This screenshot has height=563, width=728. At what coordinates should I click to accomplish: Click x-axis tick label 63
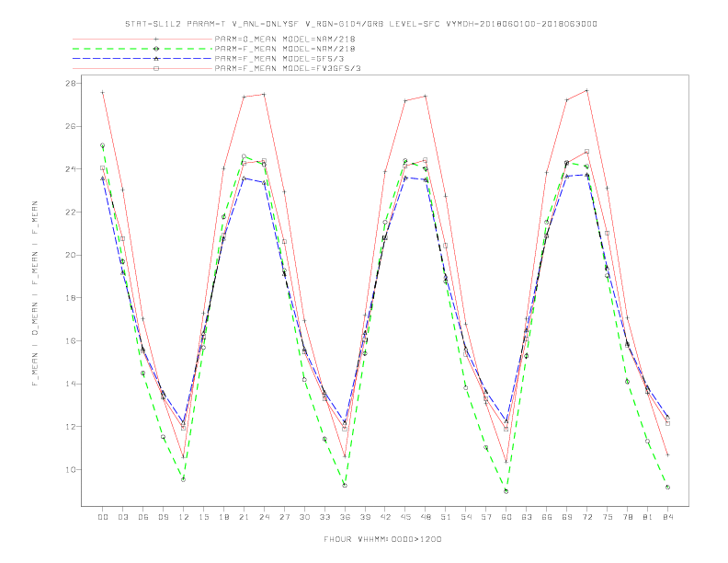527,517
